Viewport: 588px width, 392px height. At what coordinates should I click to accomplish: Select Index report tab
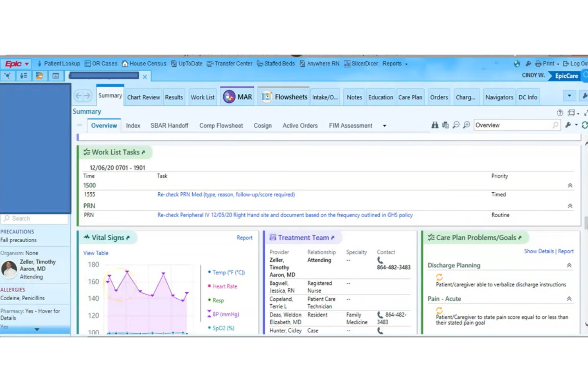(133, 126)
